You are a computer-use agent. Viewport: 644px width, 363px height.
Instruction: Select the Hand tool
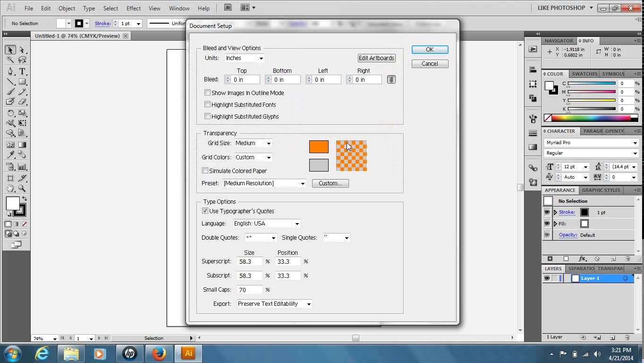click(10, 188)
